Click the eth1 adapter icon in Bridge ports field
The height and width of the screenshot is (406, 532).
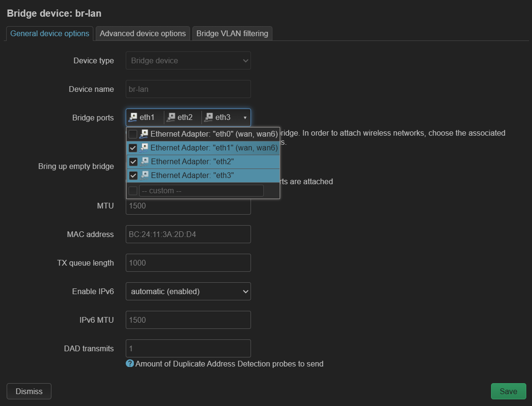coord(134,117)
